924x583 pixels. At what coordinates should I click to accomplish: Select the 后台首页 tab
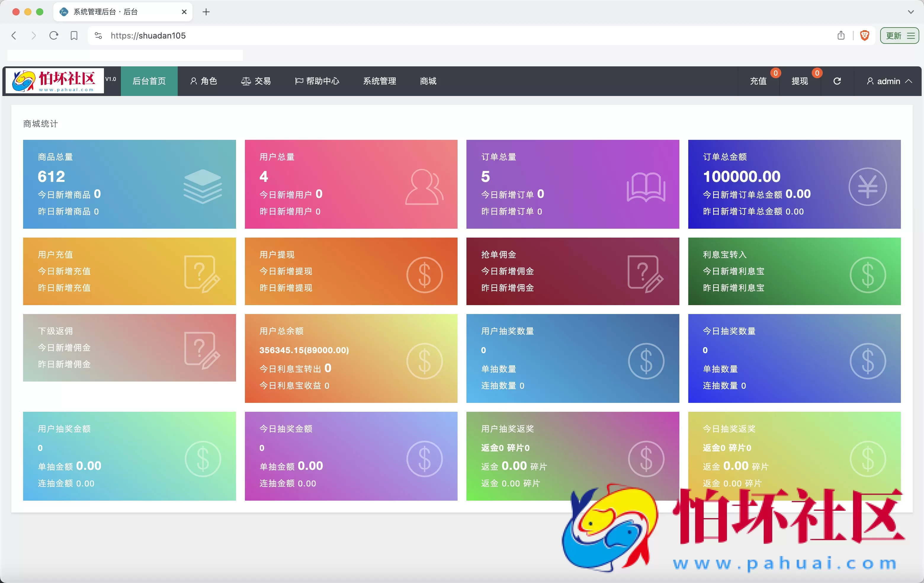click(x=149, y=81)
